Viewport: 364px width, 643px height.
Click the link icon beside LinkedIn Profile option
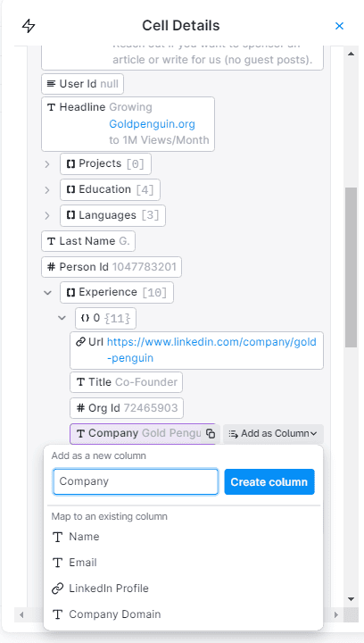[58, 589]
